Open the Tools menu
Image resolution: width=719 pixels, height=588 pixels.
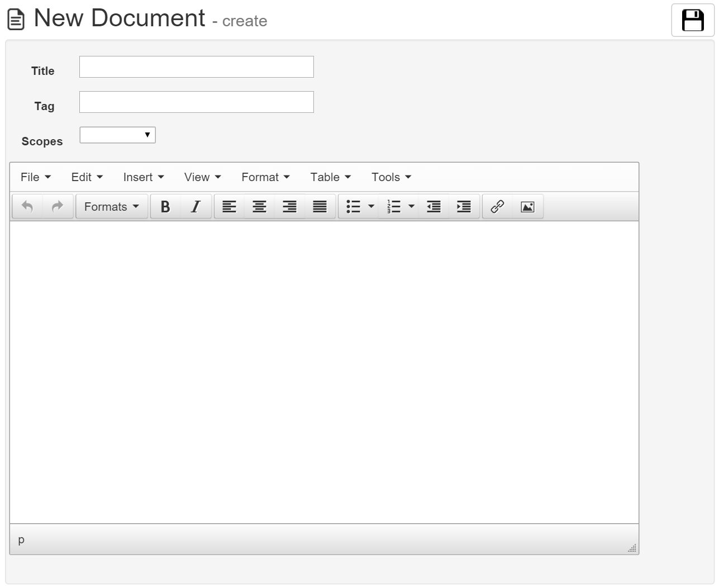coord(392,177)
